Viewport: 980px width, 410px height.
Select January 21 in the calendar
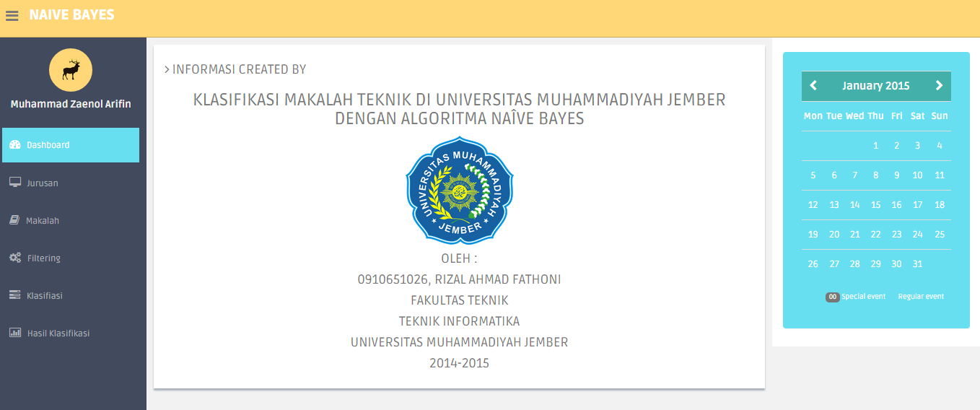tap(854, 234)
